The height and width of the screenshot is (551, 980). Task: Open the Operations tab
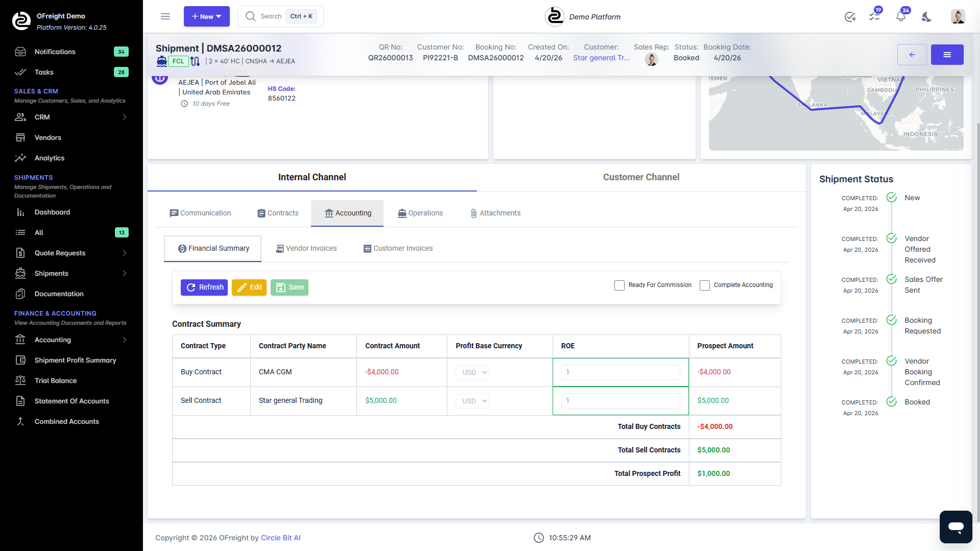pyautogui.click(x=420, y=213)
